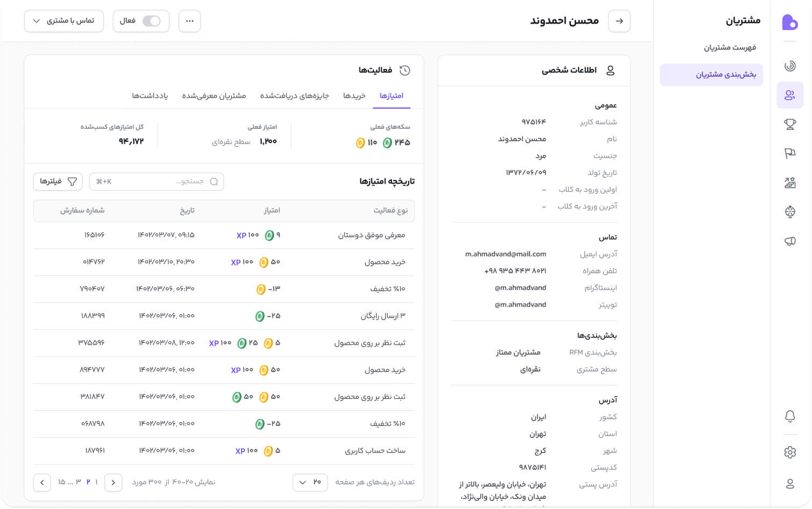Open the wheel game sidebar icon

[x=790, y=212]
